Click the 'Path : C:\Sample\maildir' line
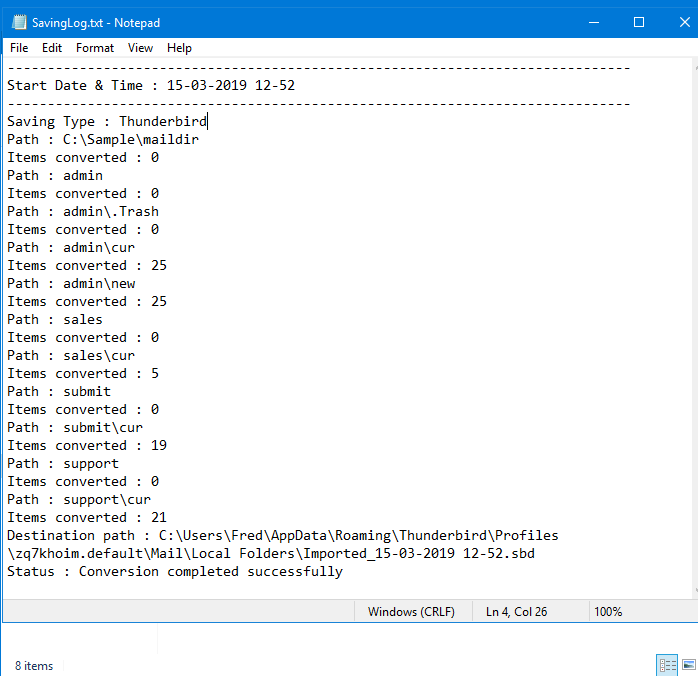The image size is (698, 676). (103, 140)
